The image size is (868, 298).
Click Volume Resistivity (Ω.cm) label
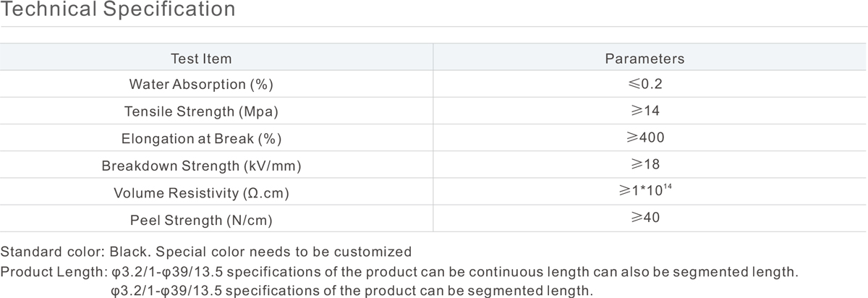click(201, 193)
